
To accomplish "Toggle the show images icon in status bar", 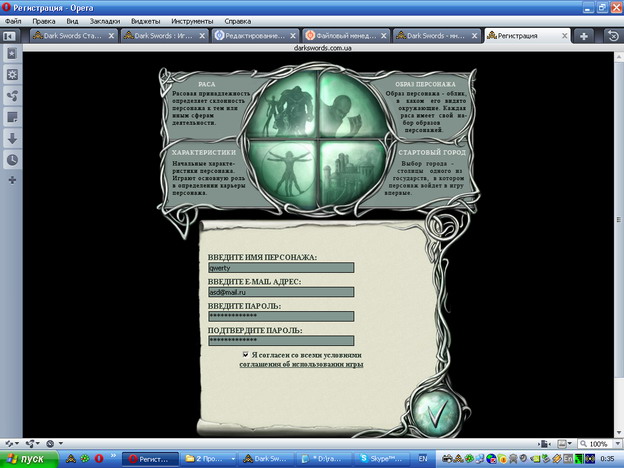I will click(x=562, y=443).
